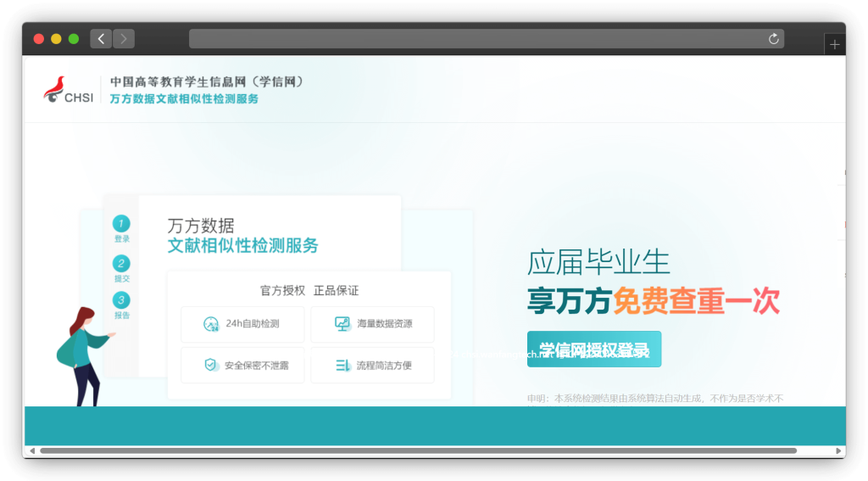Viewport: 868px width, 481px height.
Task: Click the scrollbar left arrow
Action: [x=31, y=450]
